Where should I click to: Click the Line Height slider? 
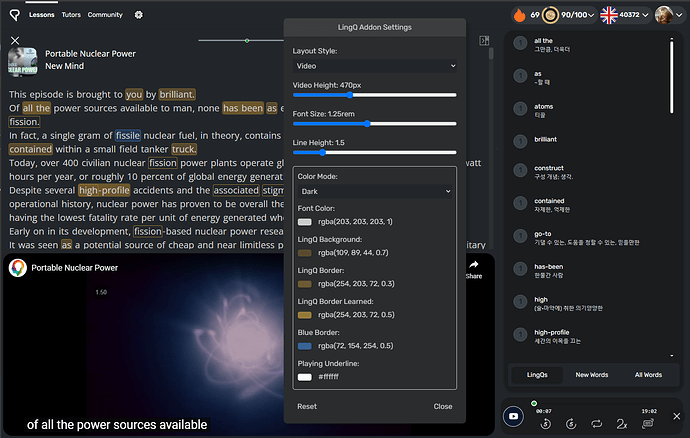(x=375, y=152)
